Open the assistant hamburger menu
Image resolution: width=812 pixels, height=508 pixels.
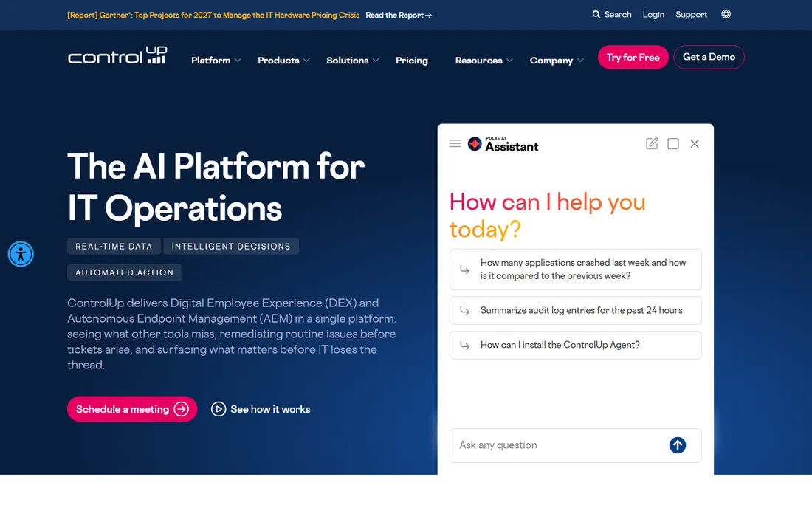(455, 143)
